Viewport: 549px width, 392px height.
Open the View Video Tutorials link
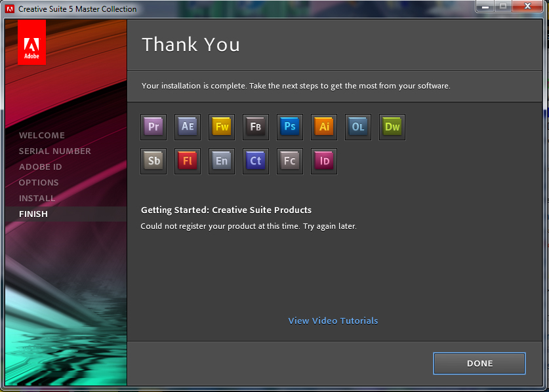click(333, 321)
